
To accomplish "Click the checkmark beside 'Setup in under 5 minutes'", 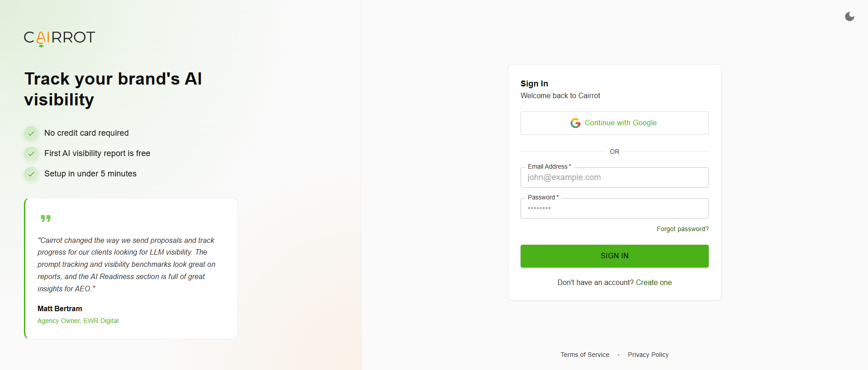I will 31,174.
